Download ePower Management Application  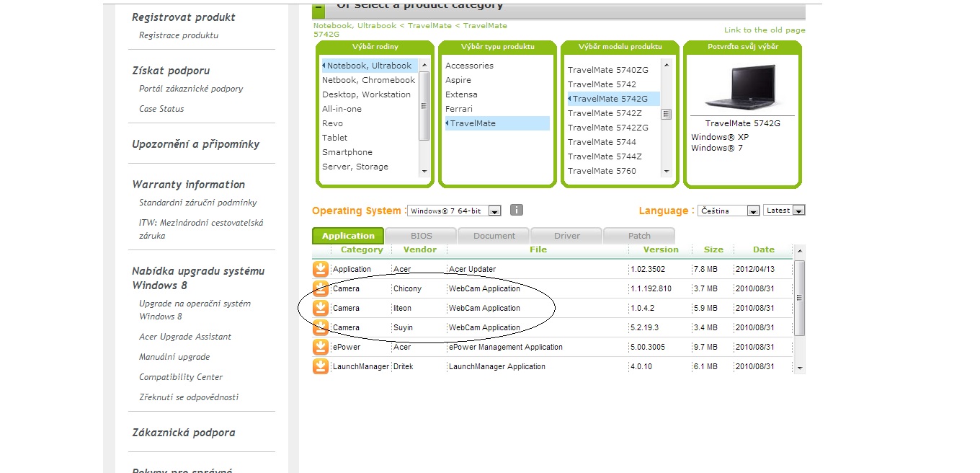[x=320, y=347]
